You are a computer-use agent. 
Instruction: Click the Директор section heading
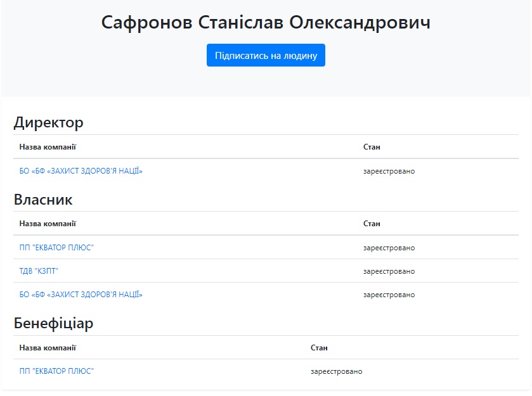(48, 122)
